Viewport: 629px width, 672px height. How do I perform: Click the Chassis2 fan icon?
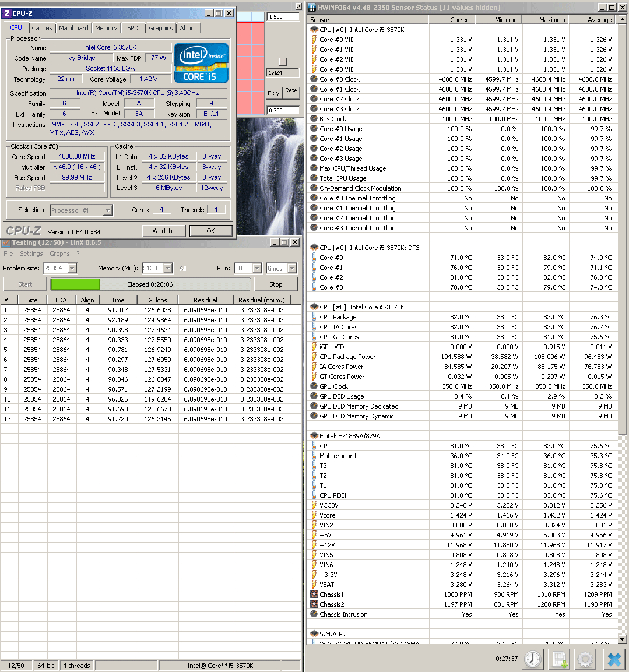point(314,604)
